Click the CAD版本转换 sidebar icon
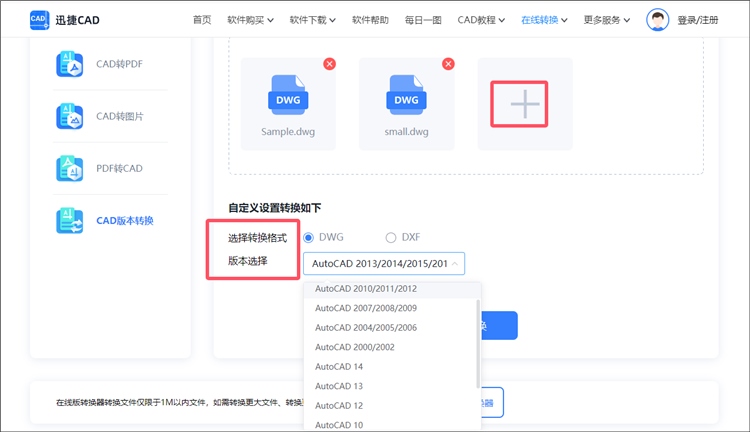Viewport: 750px width, 432px height. pos(70,220)
